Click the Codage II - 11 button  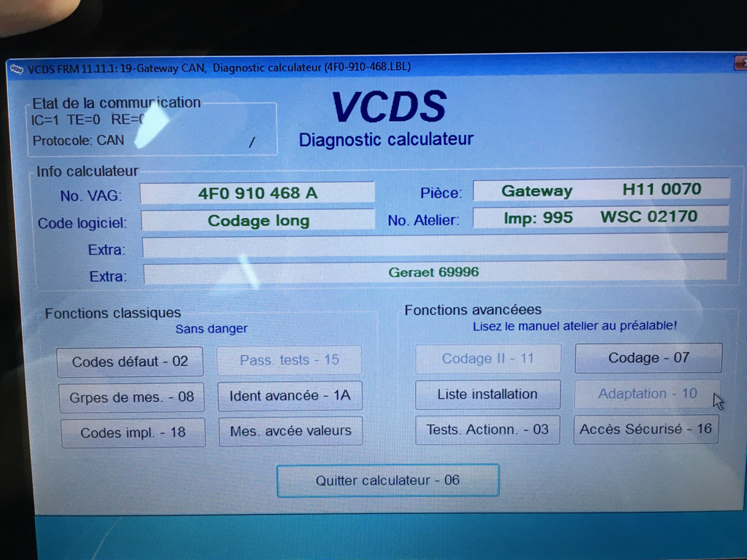click(488, 359)
